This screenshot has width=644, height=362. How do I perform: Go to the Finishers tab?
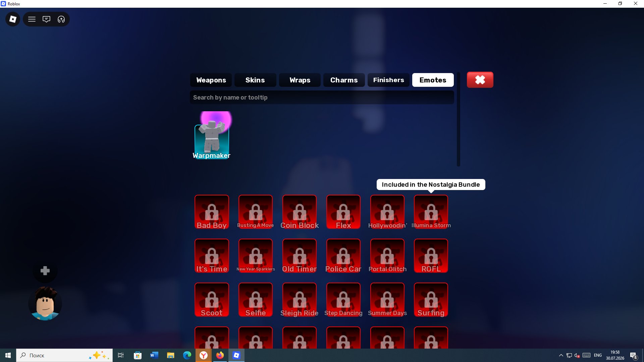pos(388,80)
